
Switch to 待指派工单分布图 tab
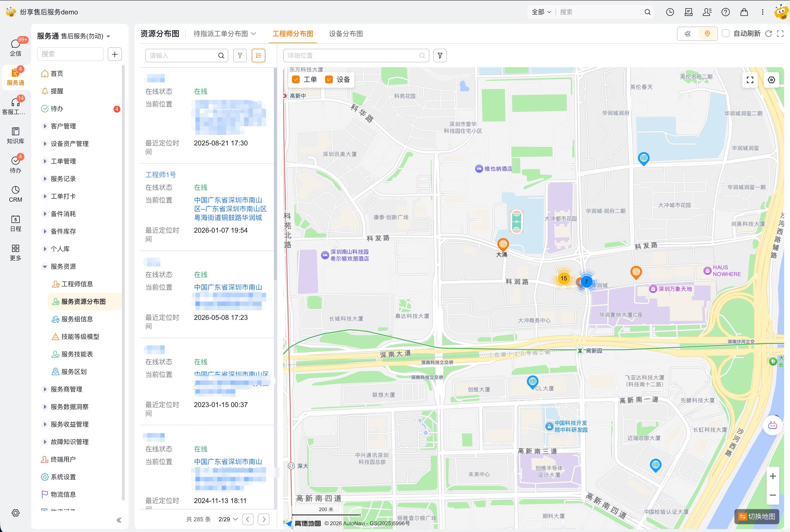click(x=225, y=34)
